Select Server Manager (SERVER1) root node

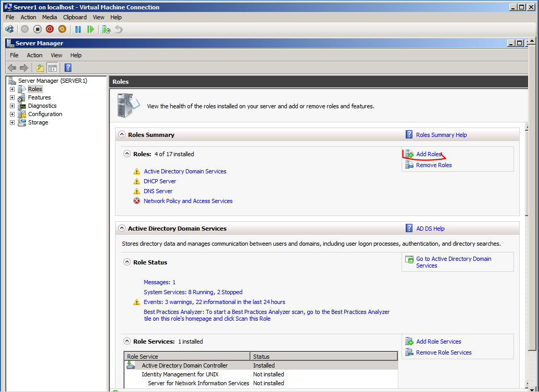coord(53,81)
